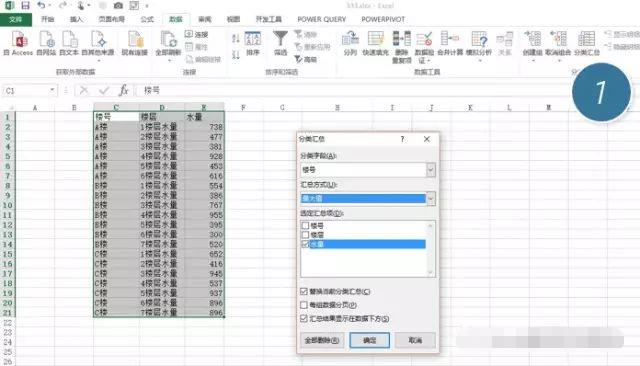Expand the 汇总方式 function dropdown
This screenshot has width=640, height=366.
(x=431, y=199)
